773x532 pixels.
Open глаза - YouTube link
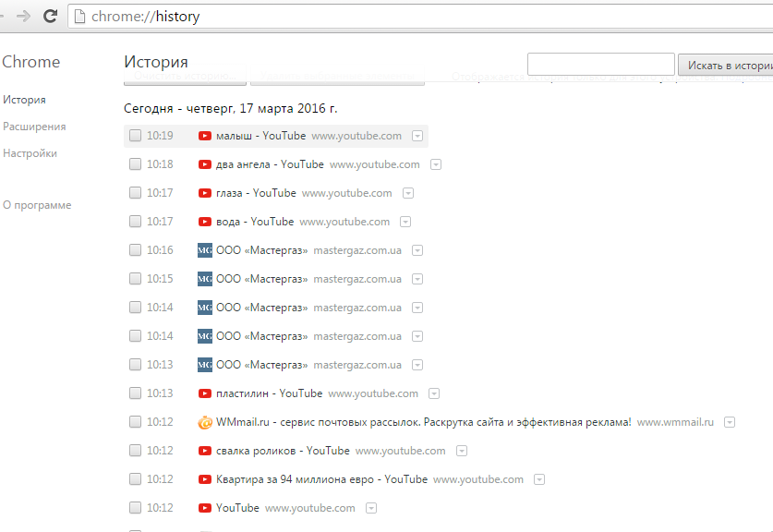256,193
